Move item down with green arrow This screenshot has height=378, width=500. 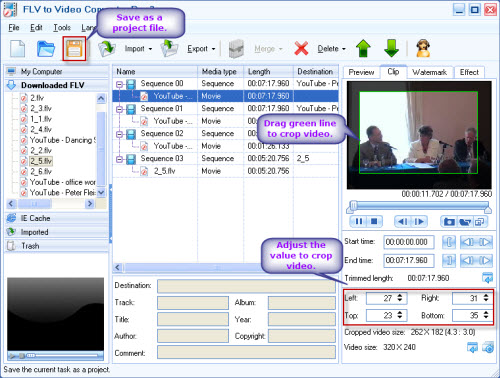coord(391,49)
